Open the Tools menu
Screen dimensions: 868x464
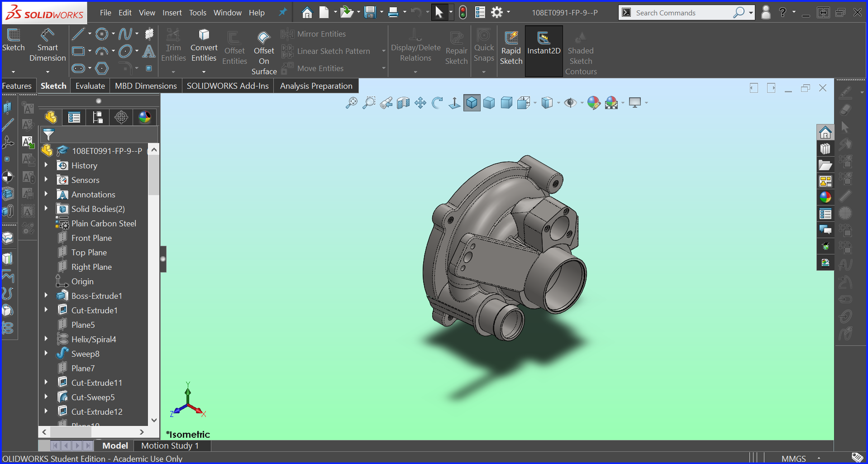click(x=197, y=13)
